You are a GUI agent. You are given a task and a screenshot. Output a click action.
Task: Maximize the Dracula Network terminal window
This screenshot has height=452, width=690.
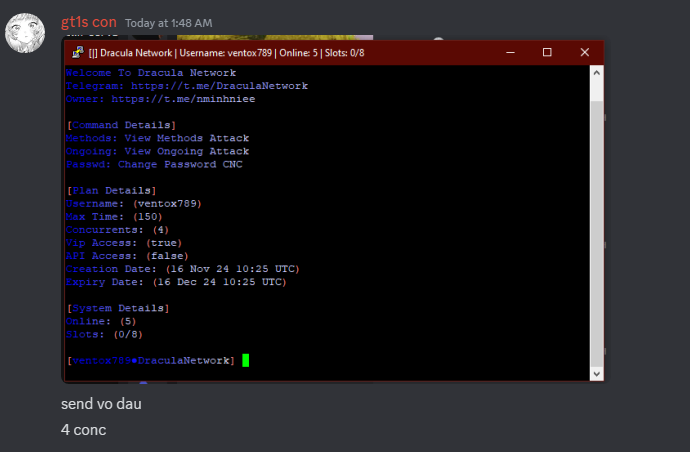click(x=547, y=52)
